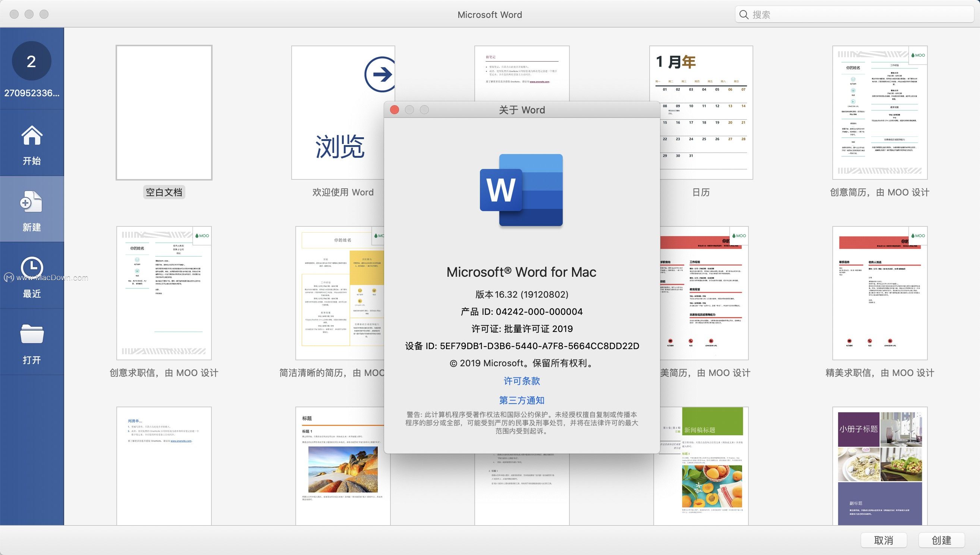Pick the 小册子标题 brochure template
Screen dimensions: 980x555
880,466
